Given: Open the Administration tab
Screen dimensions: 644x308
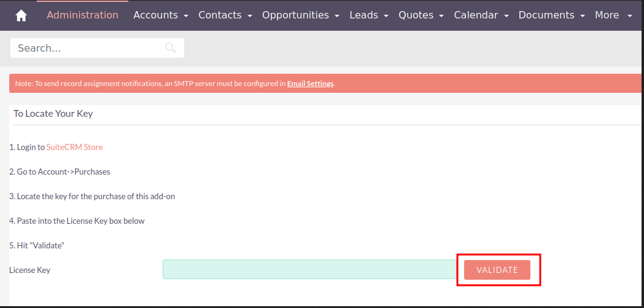Looking at the screenshot, I should click(x=82, y=15).
